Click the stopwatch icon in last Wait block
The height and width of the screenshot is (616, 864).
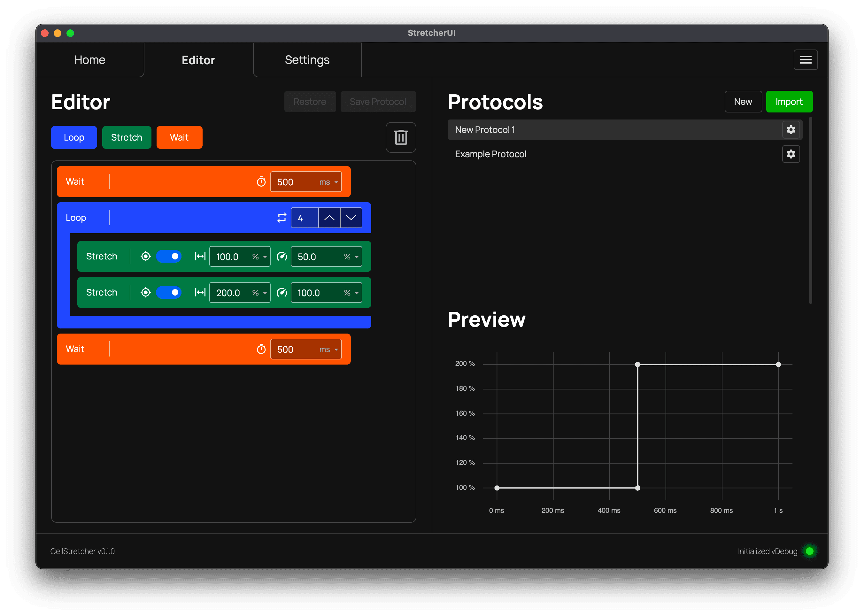[261, 349]
